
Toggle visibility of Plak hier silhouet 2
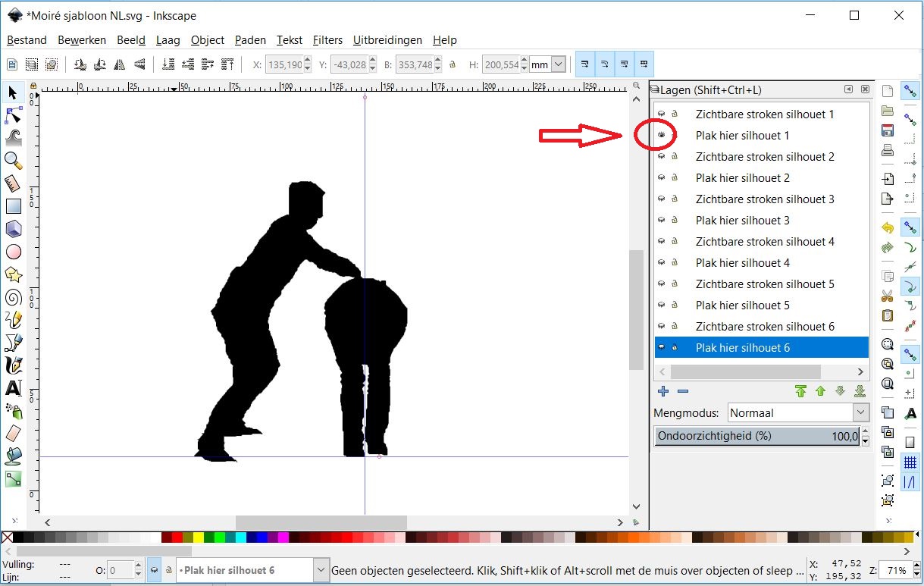[661, 177]
